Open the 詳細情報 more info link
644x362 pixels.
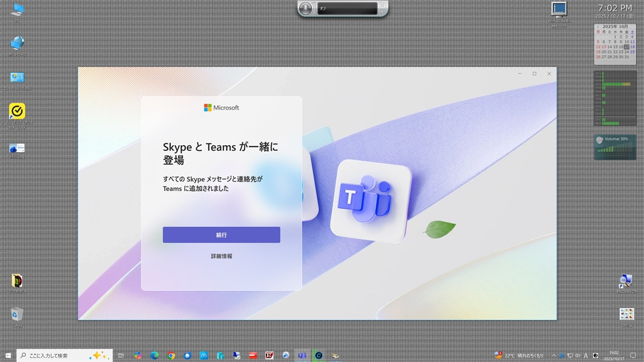pyautogui.click(x=221, y=256)
